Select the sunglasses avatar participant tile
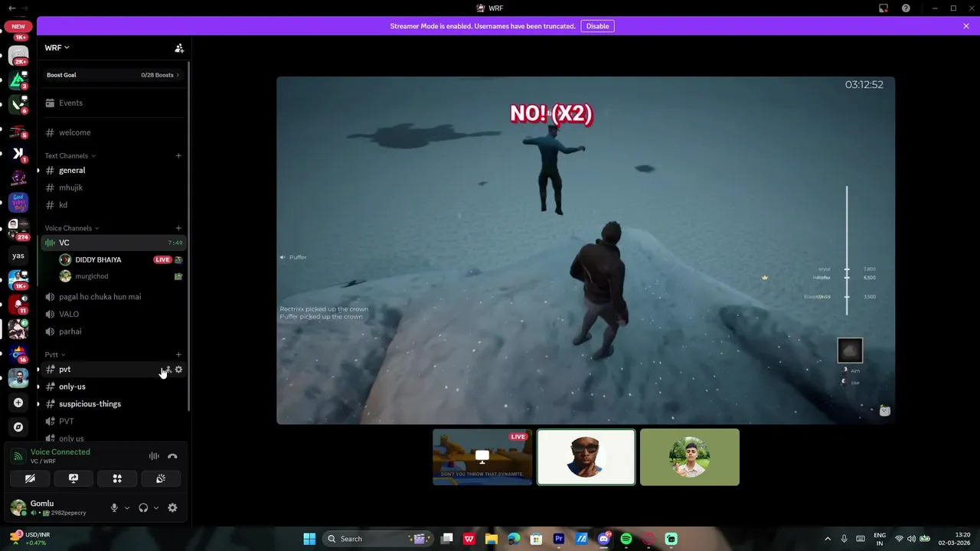The height and width of the screenshot is (551, 980). coord(586,457)
